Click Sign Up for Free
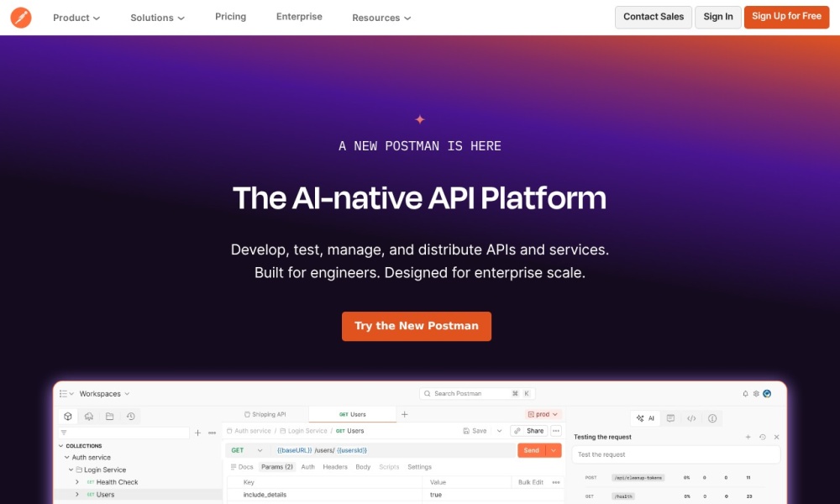 (786, 17)
